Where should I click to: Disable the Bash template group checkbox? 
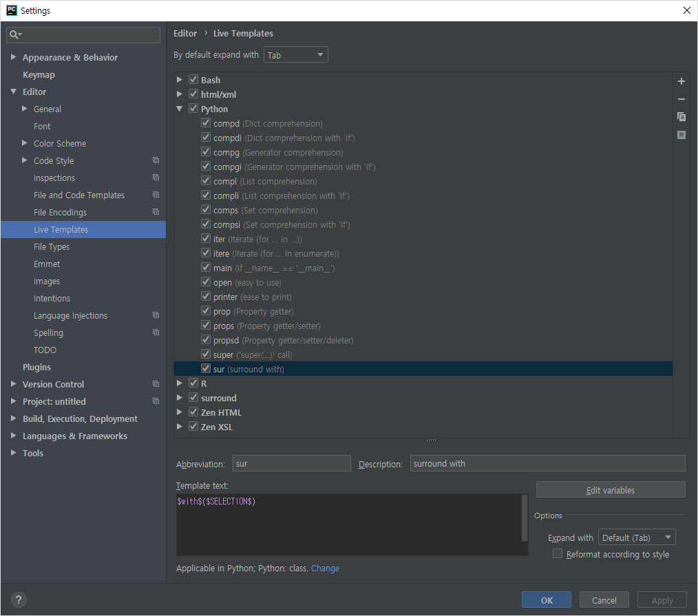click(193, 79)
